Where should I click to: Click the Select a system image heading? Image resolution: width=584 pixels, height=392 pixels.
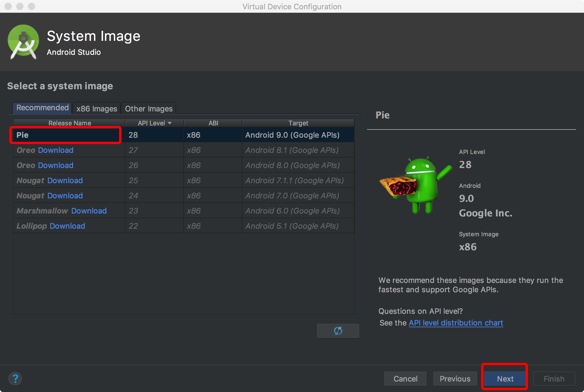(x=60, y=86)
